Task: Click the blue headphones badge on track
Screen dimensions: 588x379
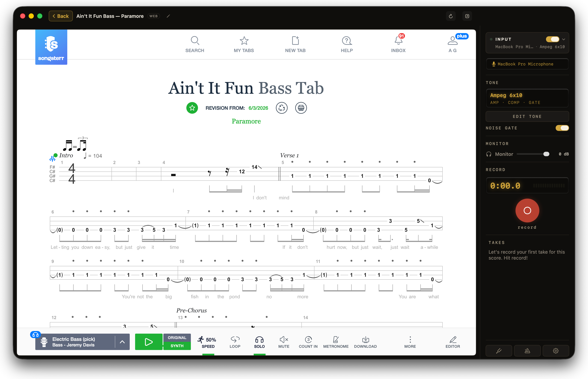Action: coord(35,334)
